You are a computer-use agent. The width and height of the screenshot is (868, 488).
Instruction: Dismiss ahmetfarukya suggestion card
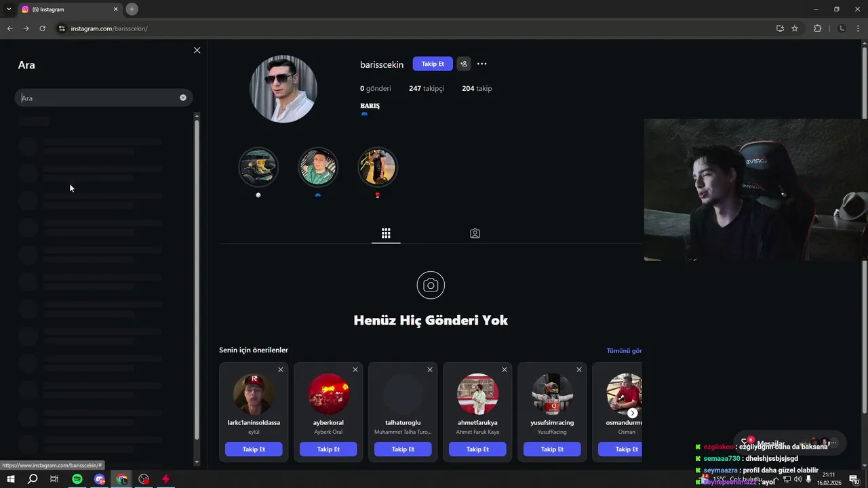pos(505,369)
